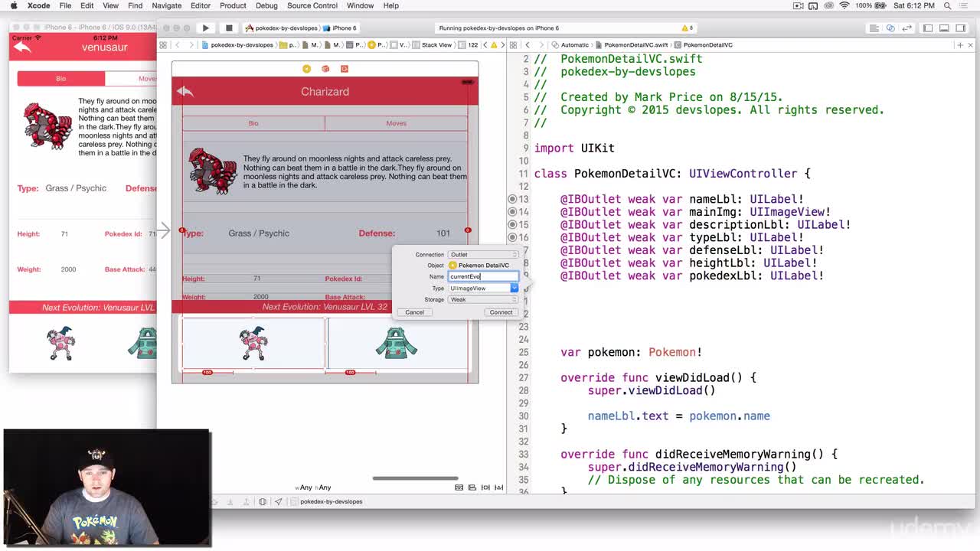
Task: Click back arrow in Charizard storyboard header
Action: coord(185,92)
